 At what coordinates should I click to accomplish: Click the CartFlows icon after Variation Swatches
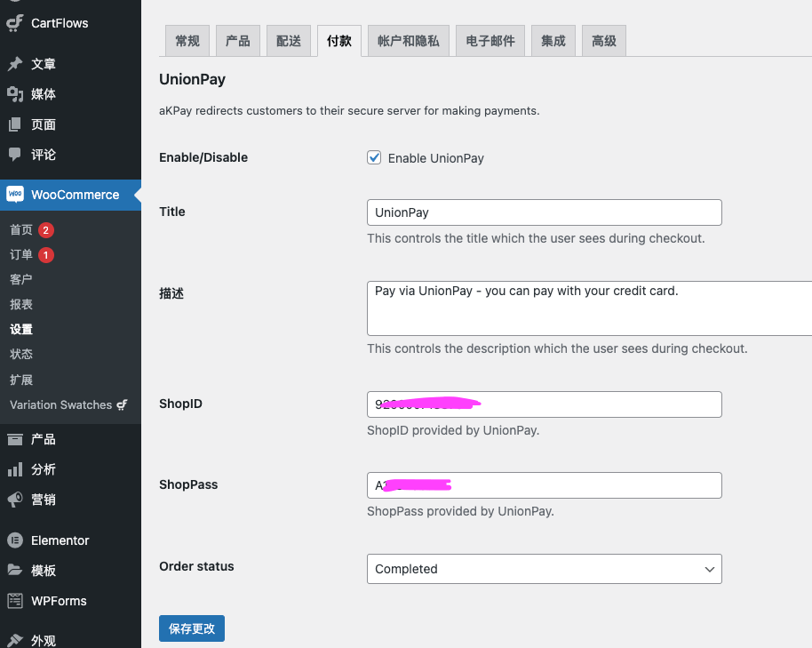[123, 405]
